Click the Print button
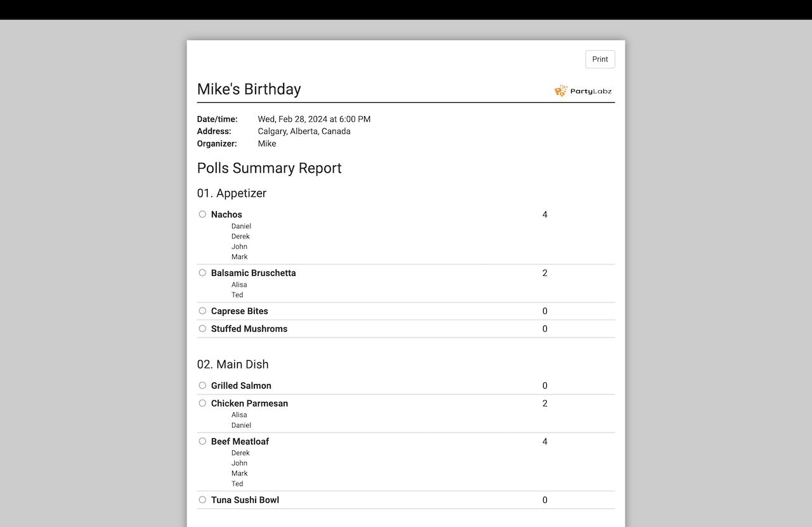 [599, 59]
